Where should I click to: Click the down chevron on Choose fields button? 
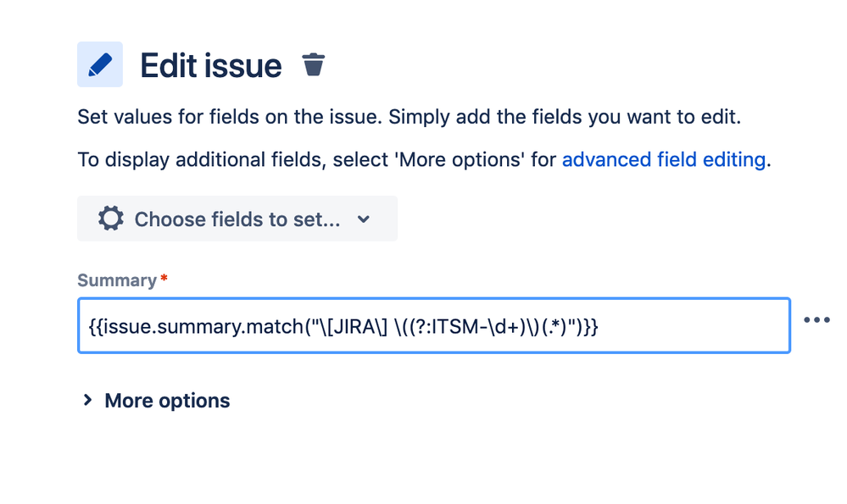click(364, 219)
